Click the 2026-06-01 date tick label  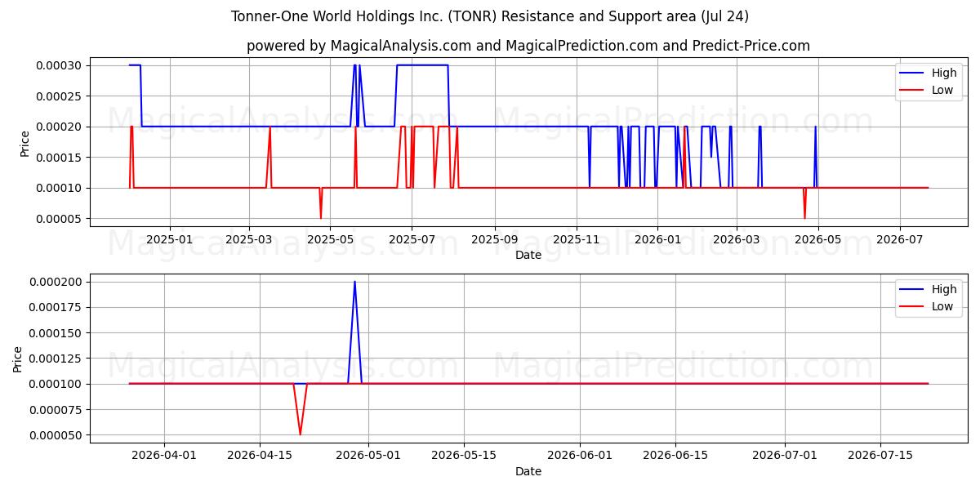580,457
